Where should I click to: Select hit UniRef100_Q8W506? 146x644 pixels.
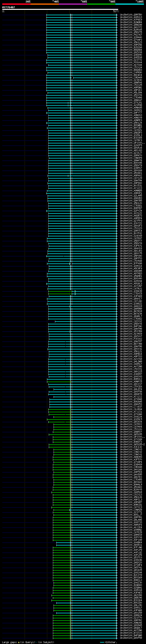(x=131, y=82)
